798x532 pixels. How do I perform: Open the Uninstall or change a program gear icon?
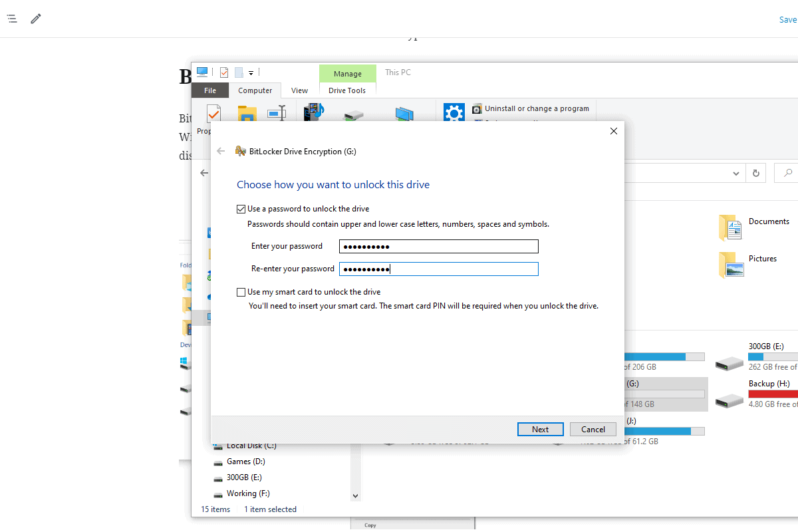click(454, 112)
